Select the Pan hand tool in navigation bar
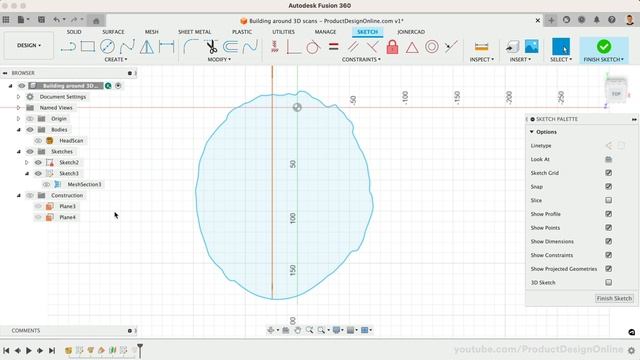Screen dimensions: 640x360 [x=298, y=330]
